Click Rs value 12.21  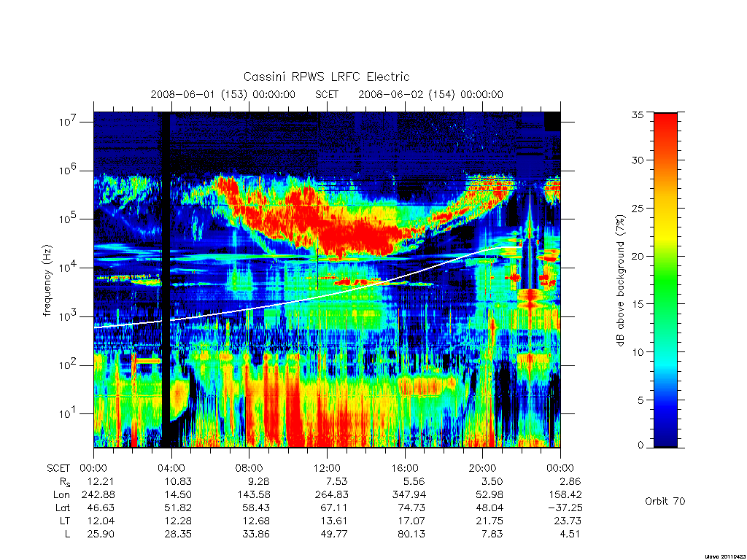pos(101,481)
